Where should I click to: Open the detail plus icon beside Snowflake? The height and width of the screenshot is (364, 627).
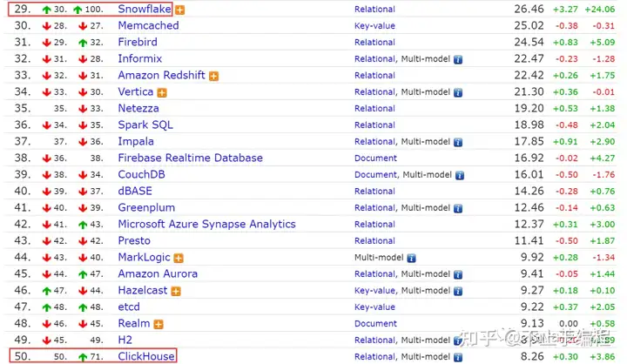point(180,10)
